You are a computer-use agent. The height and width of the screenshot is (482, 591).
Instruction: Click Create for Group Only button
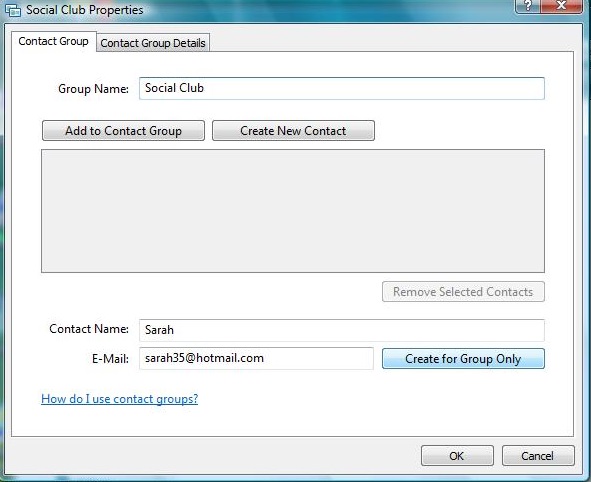[x=463, y=358]
